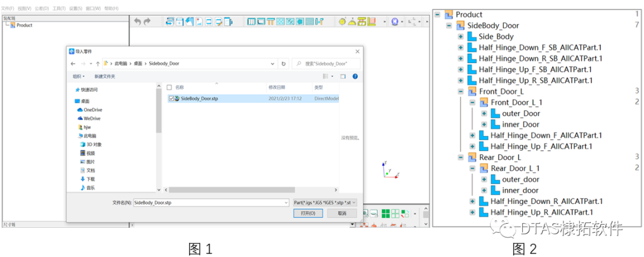Collapse the Rear_Door_L_1 tree node

click(x=472, y=168)
